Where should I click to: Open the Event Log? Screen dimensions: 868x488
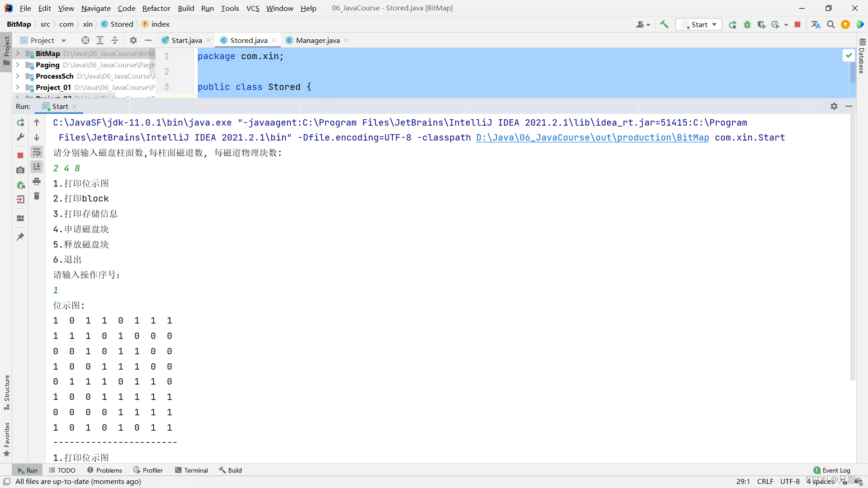[x=832, y=470]
